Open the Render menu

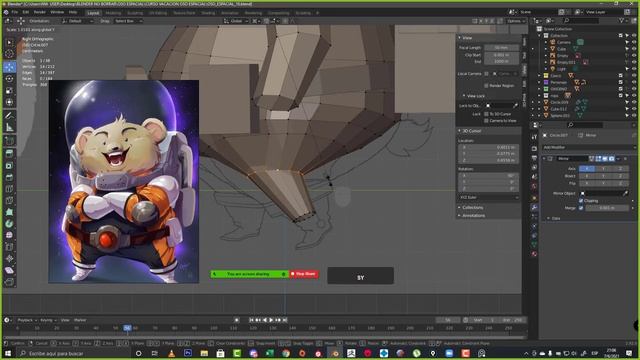pos(40,12)
